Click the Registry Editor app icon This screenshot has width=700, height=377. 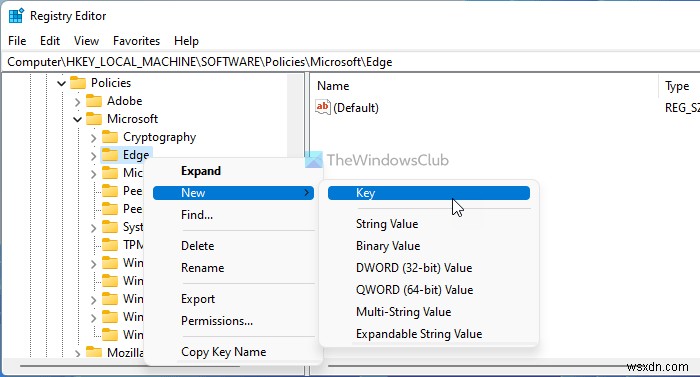click(x=16, y=16)
